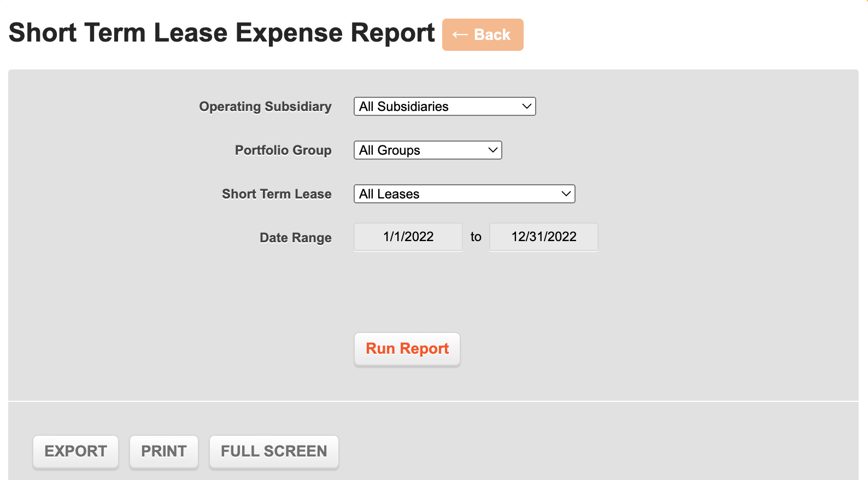Switch the report to full screen view
The height and width of the screenshot is (480, 868).
click(x=274, y=452)
